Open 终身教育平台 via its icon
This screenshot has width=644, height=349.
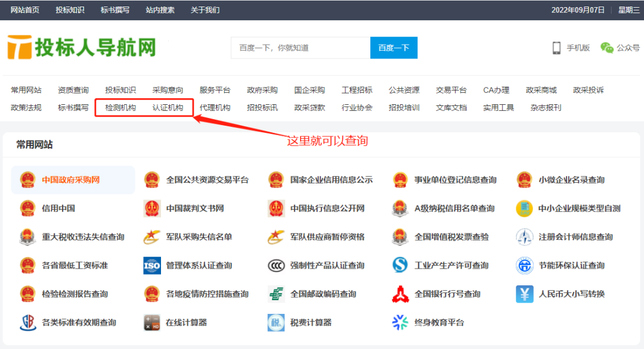click(400, 322)
